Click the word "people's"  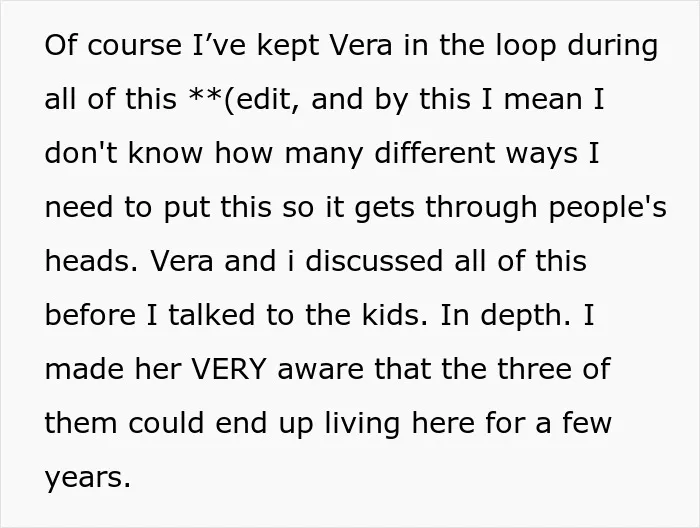[608, 208]
